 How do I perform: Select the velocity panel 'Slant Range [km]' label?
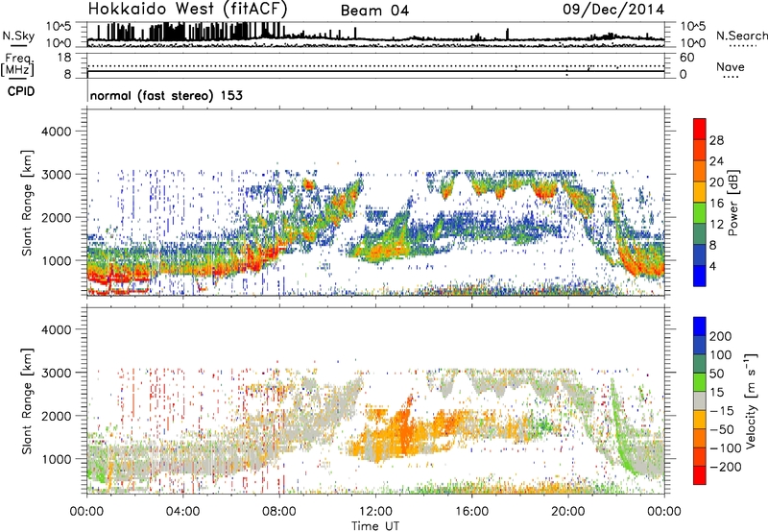coord(27,401)
